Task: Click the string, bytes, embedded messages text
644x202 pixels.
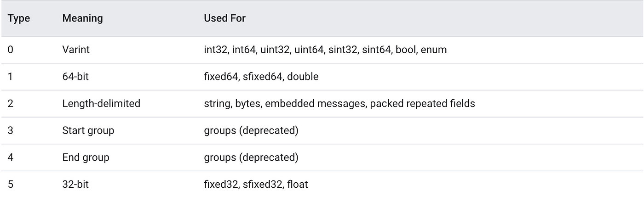Action: 339,104
